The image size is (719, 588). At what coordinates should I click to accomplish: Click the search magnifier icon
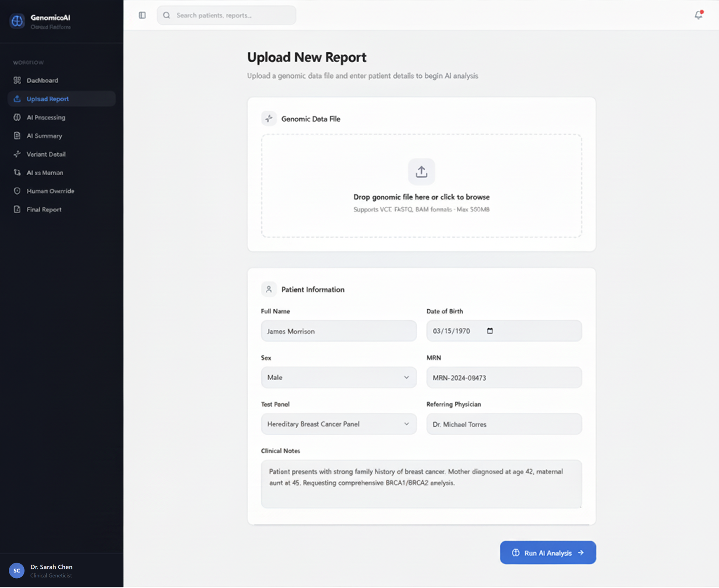[167, 15]
